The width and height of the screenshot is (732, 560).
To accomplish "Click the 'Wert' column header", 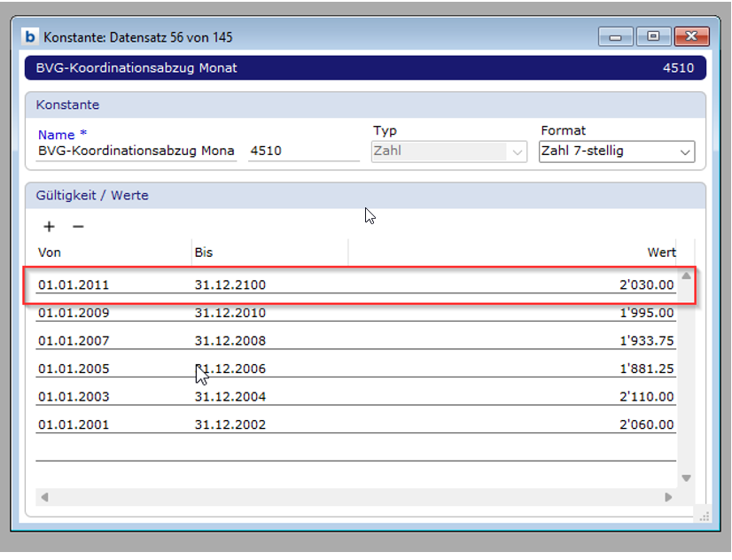I will point(660,253).
